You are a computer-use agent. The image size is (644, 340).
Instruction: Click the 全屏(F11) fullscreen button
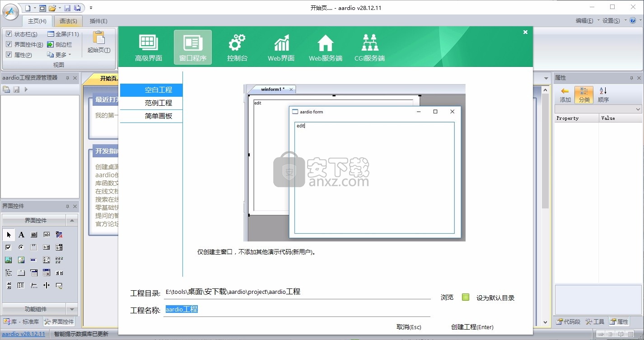[x=63, y=34]
